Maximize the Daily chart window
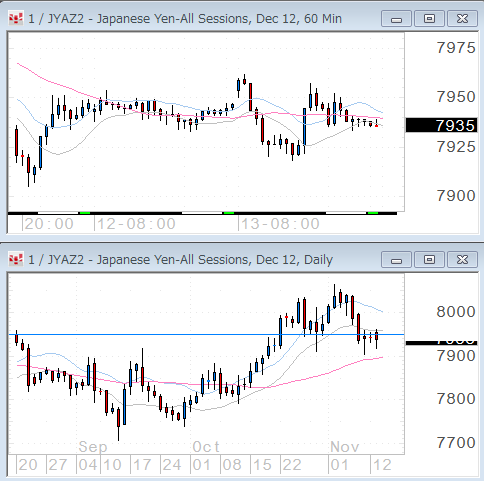This screenshot has height=481, width=484. 429,260
